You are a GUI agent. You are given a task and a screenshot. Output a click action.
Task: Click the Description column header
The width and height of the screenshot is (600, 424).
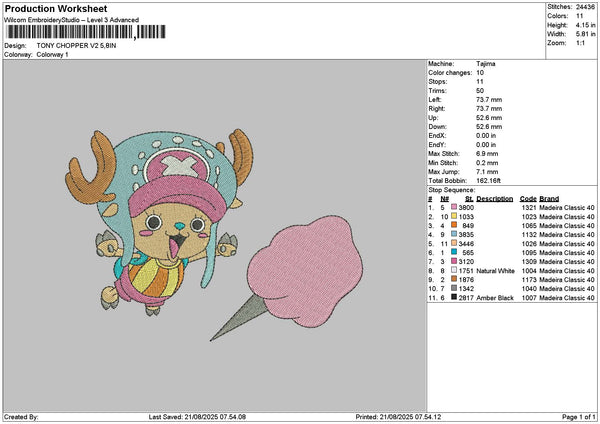tap(495, 198)
